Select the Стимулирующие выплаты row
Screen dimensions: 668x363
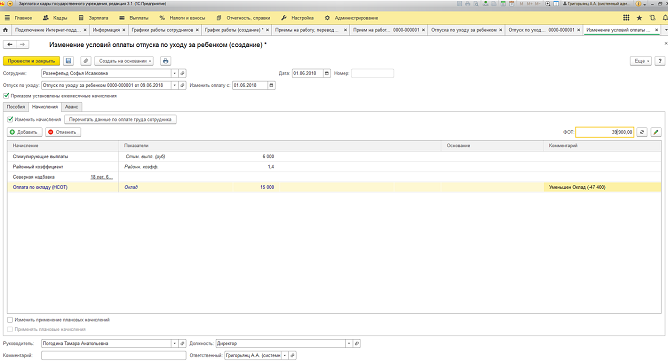tap(334, 156)
